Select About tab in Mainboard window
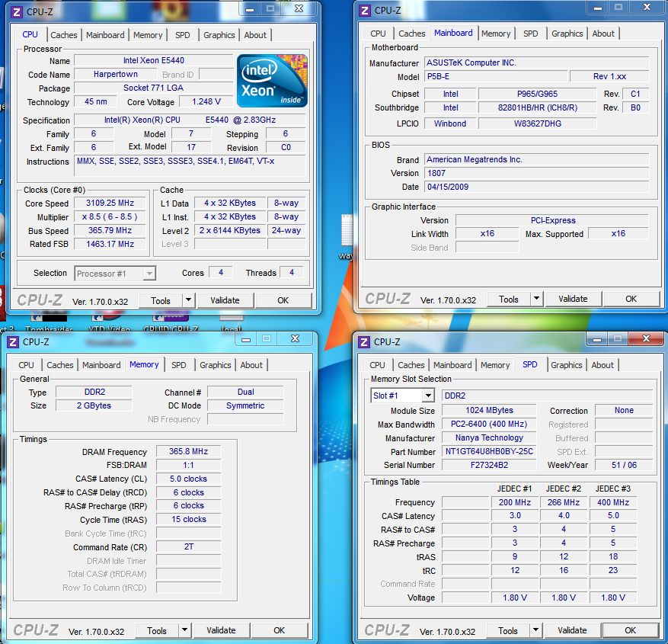The height and width of the screenshot is (644, 668). point(603,34)
